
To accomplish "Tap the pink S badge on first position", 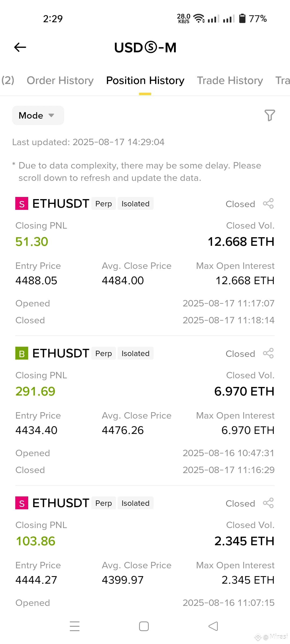I will click(x=22, y=204).
